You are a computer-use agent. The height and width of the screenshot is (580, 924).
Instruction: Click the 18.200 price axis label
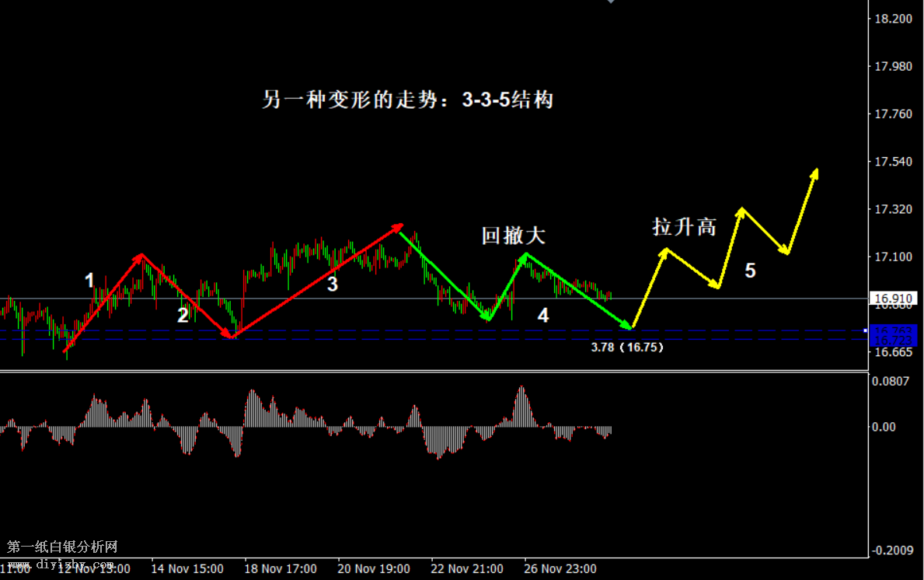click(x=893, y=19)
